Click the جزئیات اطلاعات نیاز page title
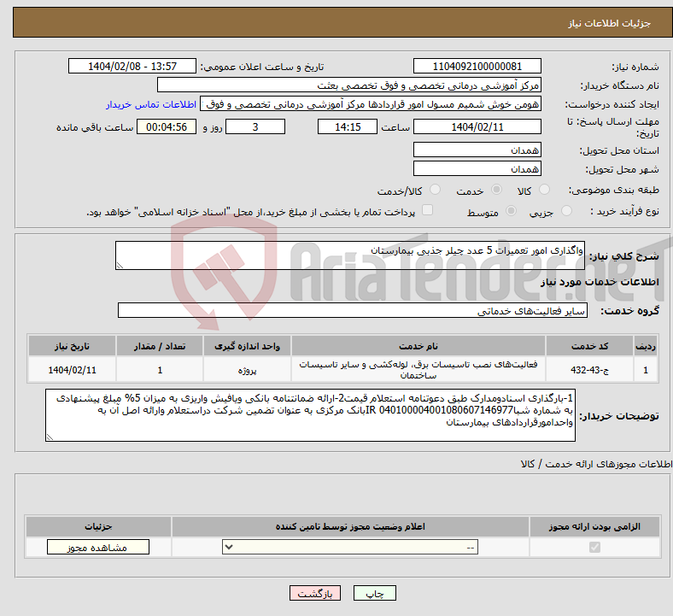 pos(610,23)
